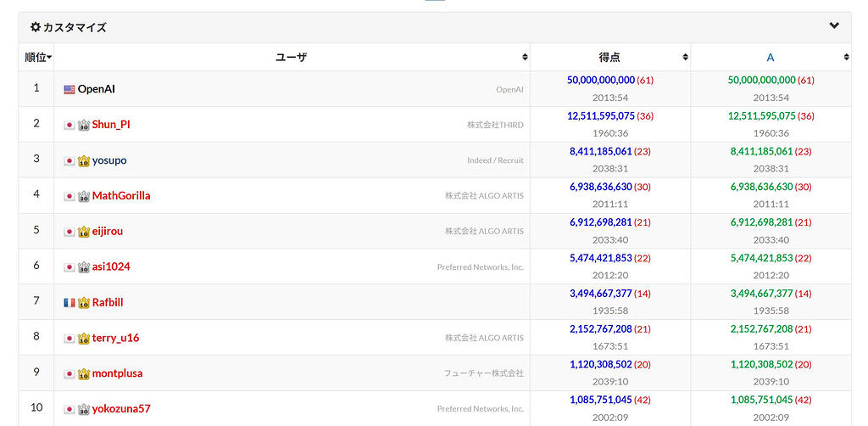Click Japan flag beside eijirou
This screenshot has width=868, height=426.
(x=70, y=232)
